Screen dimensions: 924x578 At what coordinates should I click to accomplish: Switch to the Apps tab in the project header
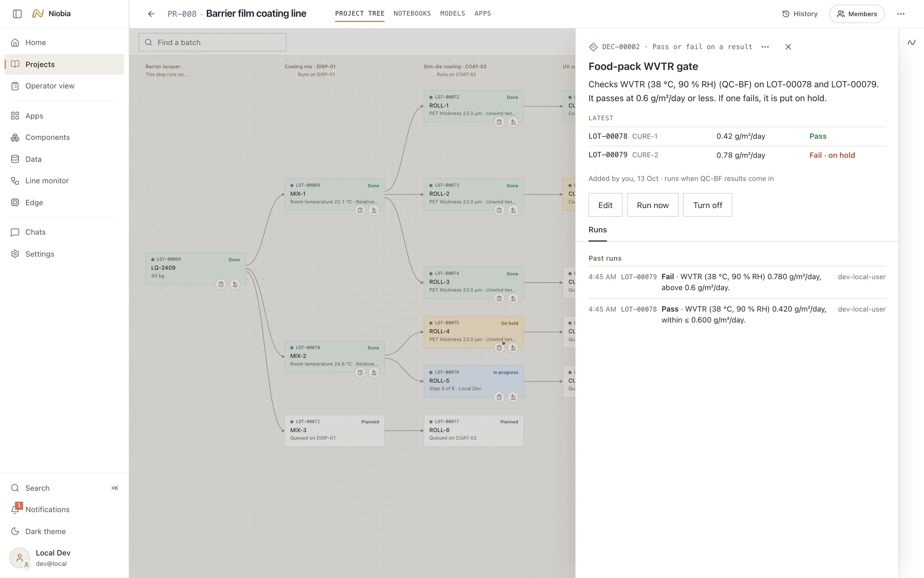482,13
